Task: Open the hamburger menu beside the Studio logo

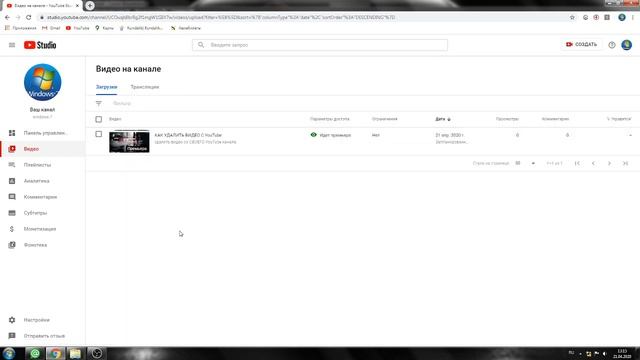Action: click(12, 45)
